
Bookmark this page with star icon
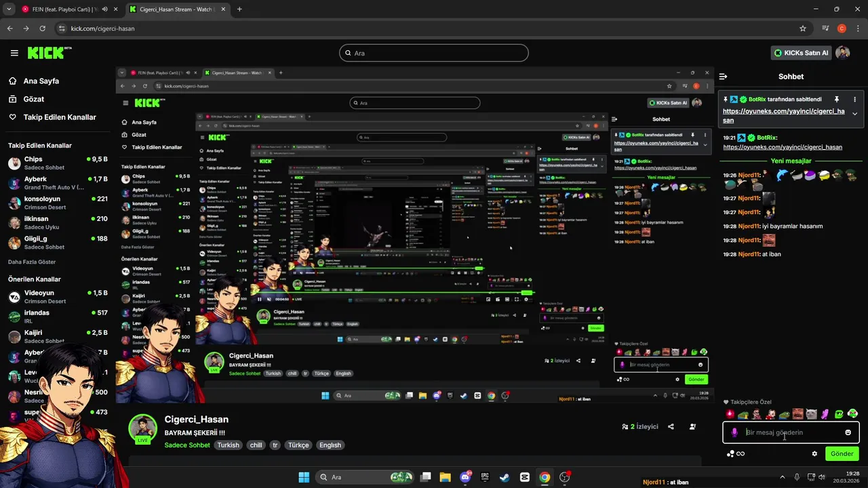803,28
